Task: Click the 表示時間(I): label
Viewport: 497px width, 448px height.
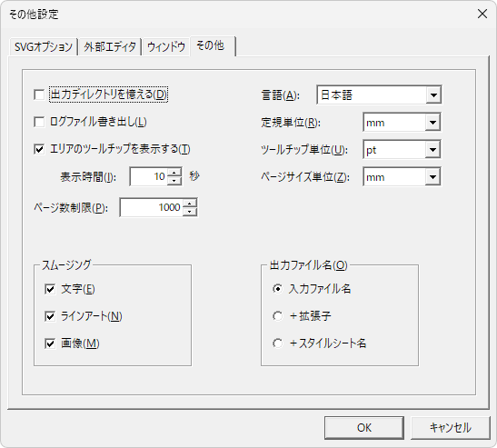Action: coord(88,177)
